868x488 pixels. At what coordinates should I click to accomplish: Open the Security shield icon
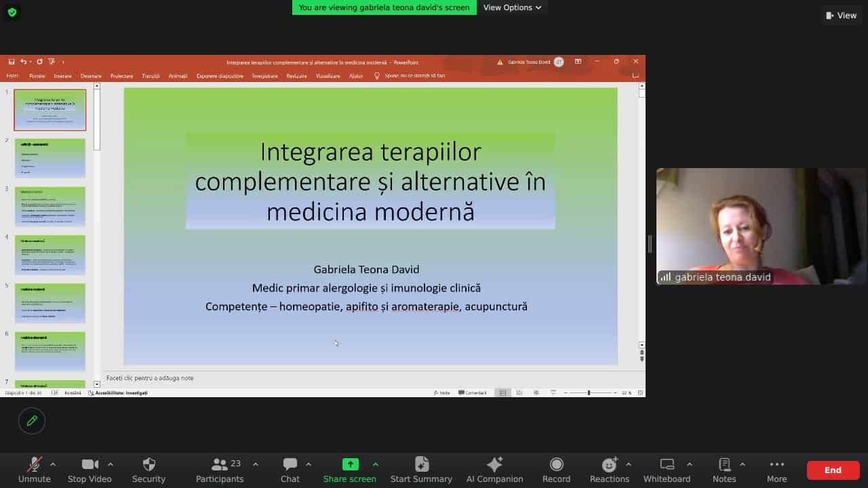[x=149, y=469]
